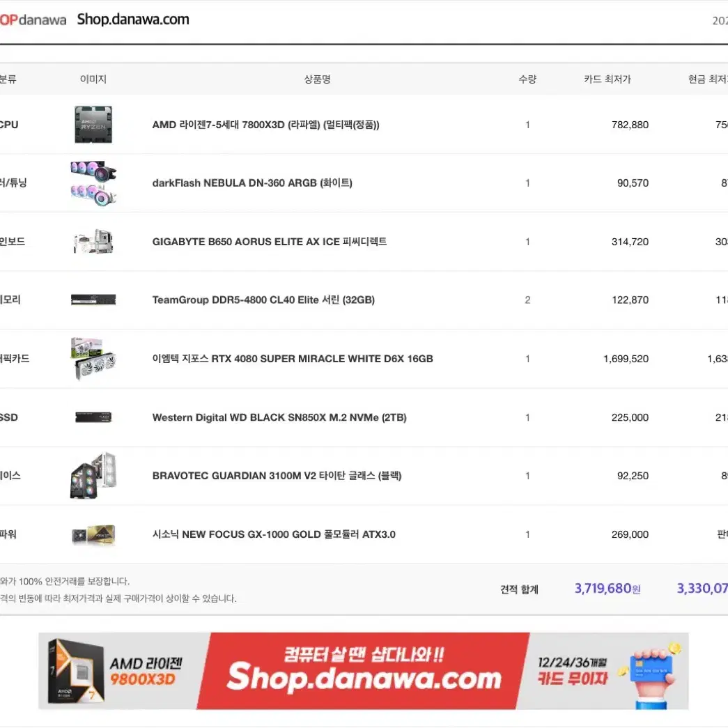Select the CPU card price 782,880
Image resolution: width=728 pixels, height=728 pixels.
(x=630, y=125)
